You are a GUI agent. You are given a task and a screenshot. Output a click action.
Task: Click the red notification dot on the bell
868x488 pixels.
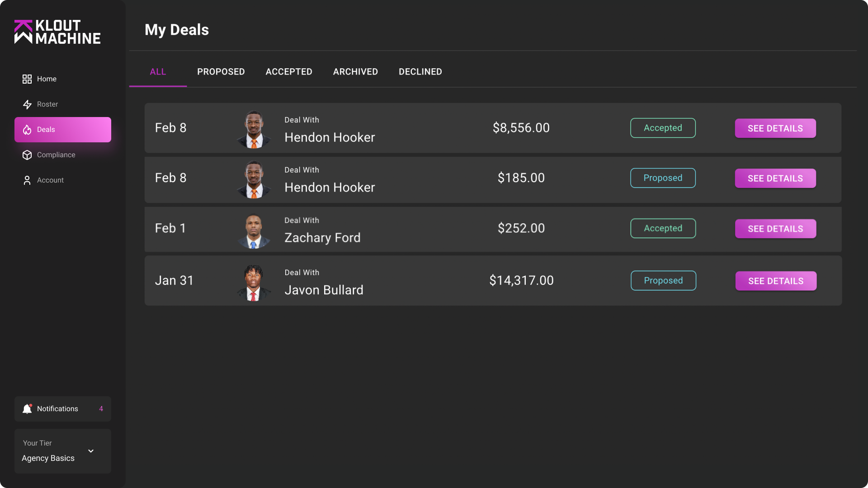pos(31,404)
